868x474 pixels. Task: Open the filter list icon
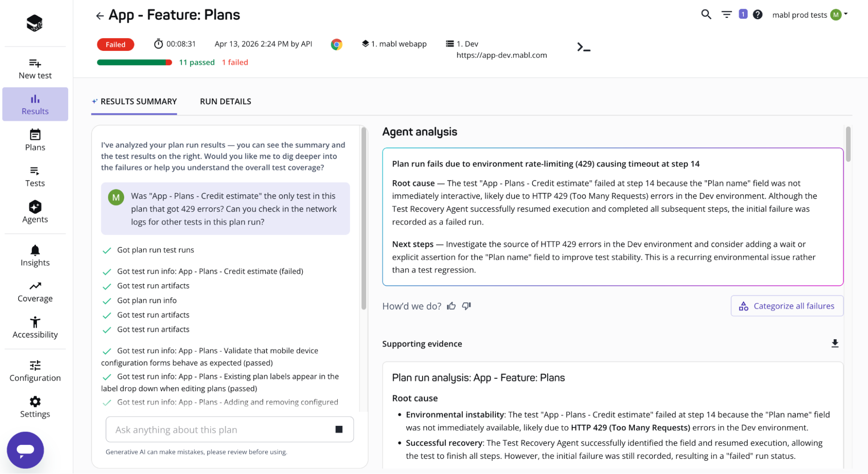pyautogui.click(x=726, y=14)
